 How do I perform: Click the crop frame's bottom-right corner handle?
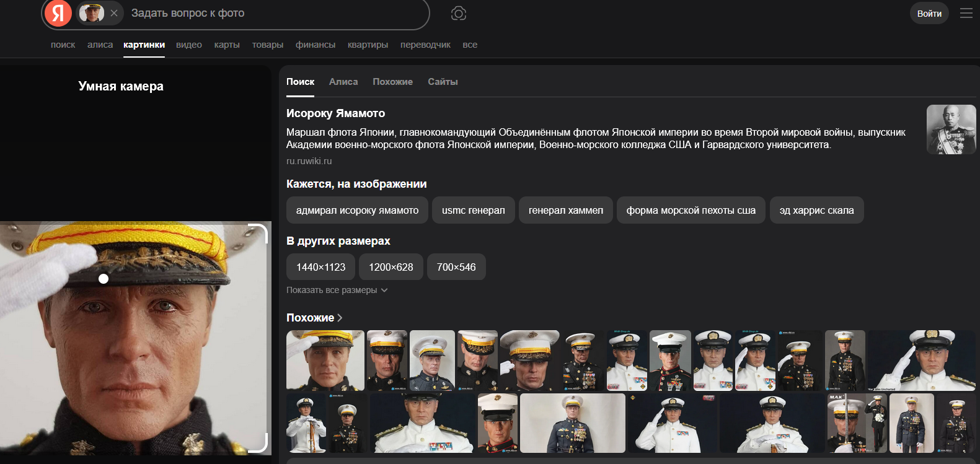pos(258,443)
